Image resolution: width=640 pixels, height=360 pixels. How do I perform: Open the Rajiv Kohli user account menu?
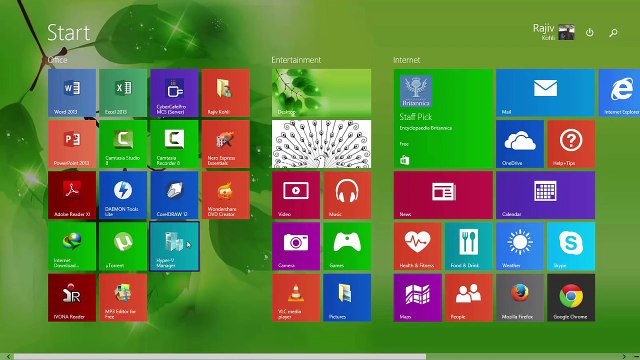coord(553,32)
